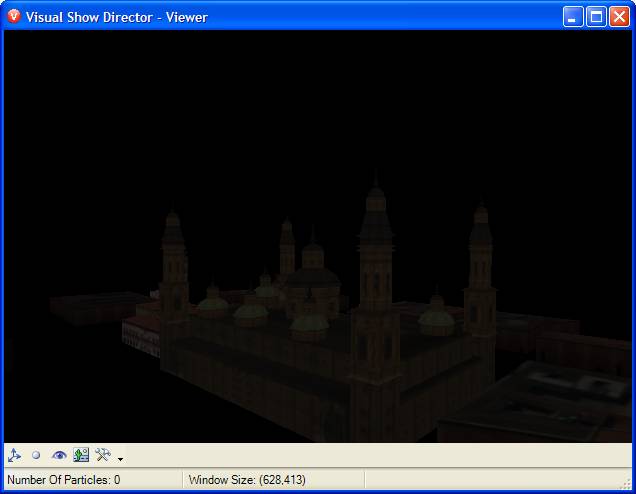Toggle the 3D axes display icon

point(14,455)
